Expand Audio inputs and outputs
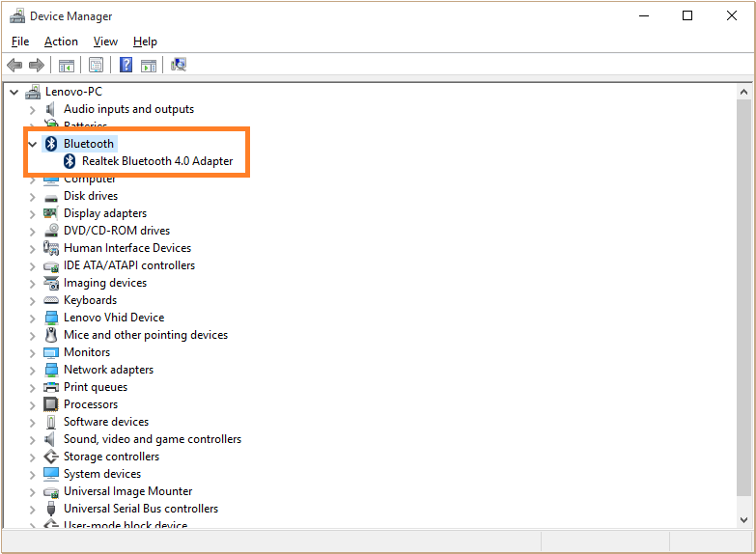 pos(32,110)
